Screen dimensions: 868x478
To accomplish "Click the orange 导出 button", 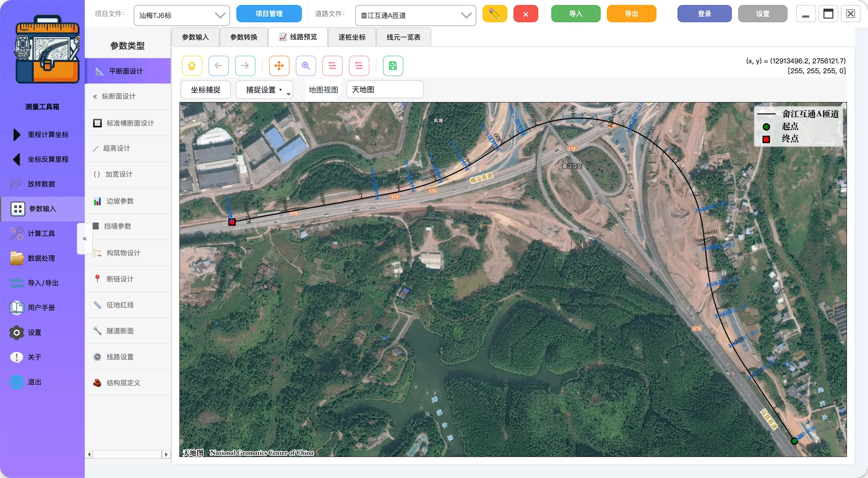I will click(631, 14).
